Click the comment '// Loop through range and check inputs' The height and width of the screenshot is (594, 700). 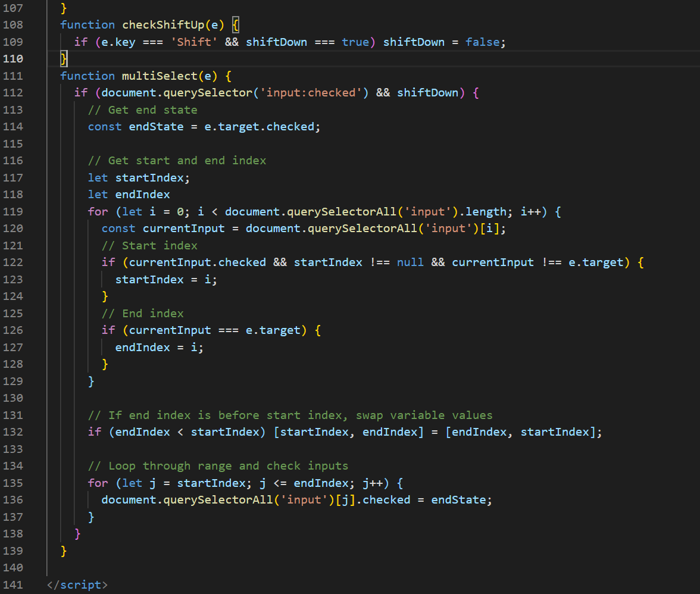(x=218, y=466)
